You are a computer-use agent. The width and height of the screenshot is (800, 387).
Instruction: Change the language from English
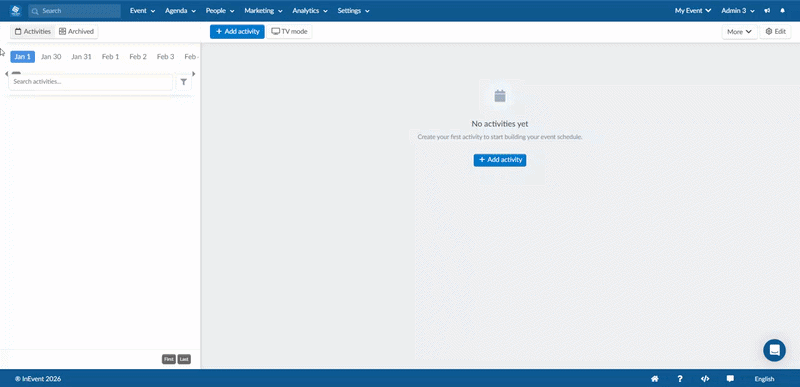tap(764, 379)
